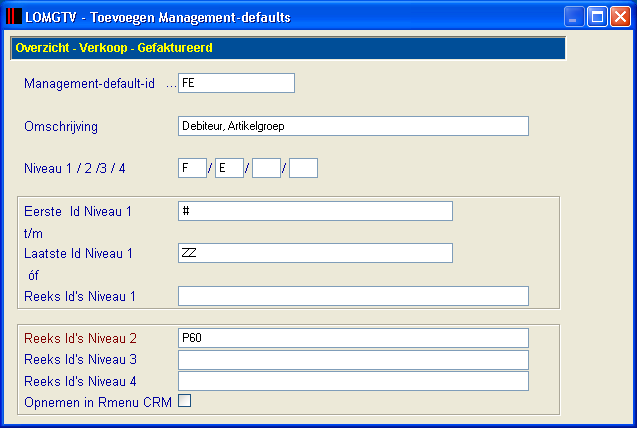637x428 pixels.
Task: Focus the Eerste Id Niveau 1 field
Action: tap(315, 211)
